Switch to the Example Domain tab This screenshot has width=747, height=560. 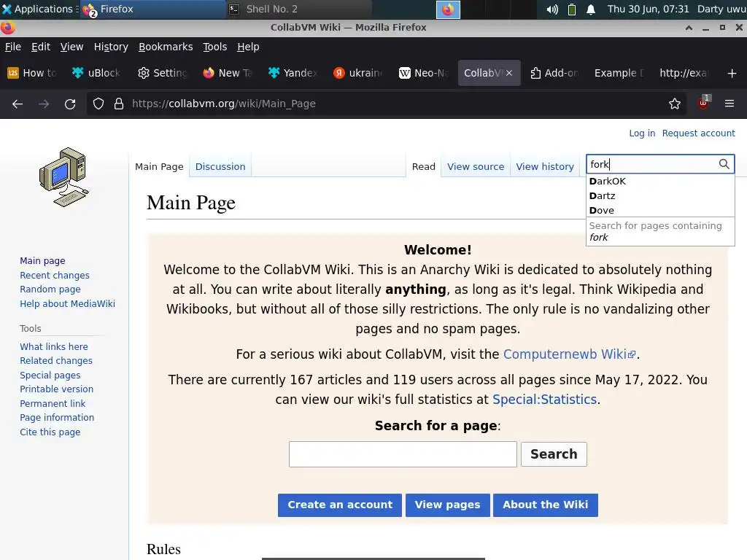[619, 73]
